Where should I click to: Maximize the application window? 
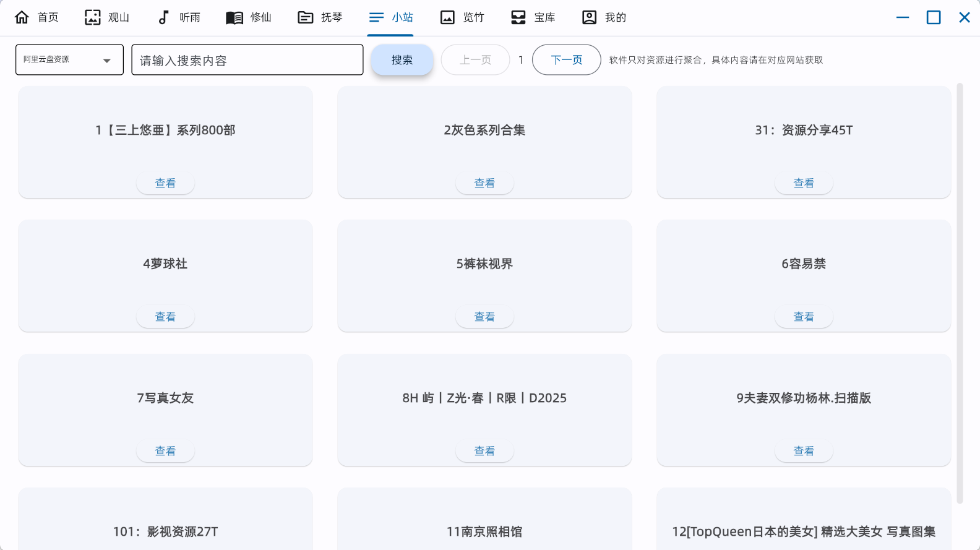[934, 17]
